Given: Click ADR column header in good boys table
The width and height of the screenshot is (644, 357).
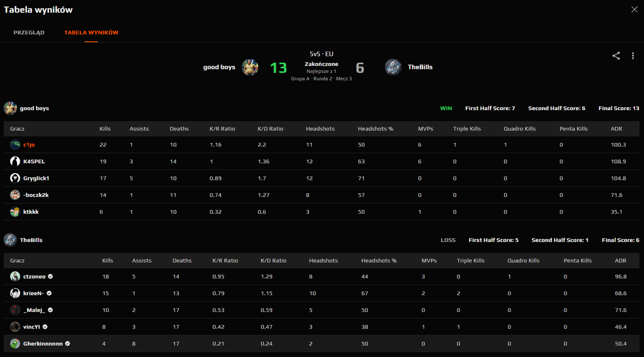Looking at the screenshot, I should 617,129.
